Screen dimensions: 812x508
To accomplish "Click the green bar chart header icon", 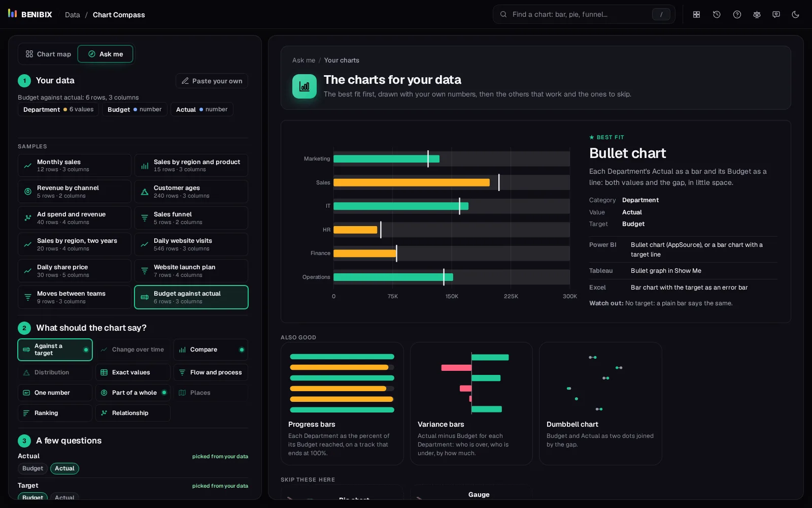I will click(304, 86).
